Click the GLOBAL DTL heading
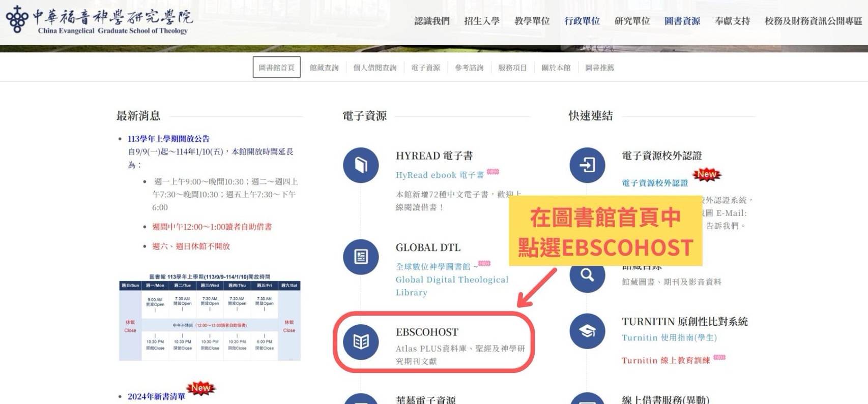The image size is (868, 404). pyautogui.click(x=428, y=247)
